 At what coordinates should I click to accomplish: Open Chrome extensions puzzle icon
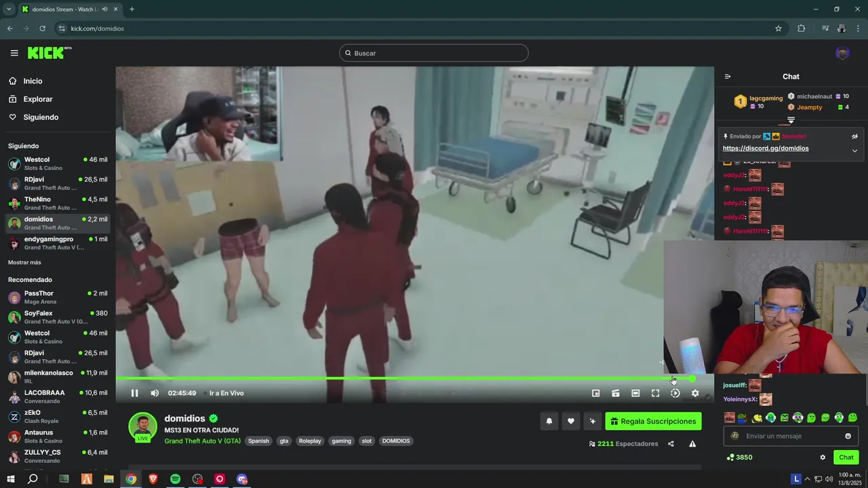[802, 28]
